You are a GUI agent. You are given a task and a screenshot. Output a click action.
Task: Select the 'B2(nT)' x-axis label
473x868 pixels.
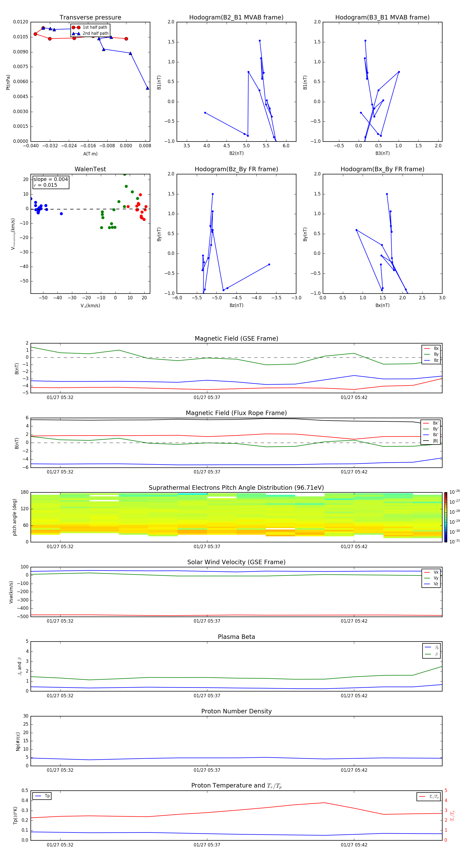236,153
